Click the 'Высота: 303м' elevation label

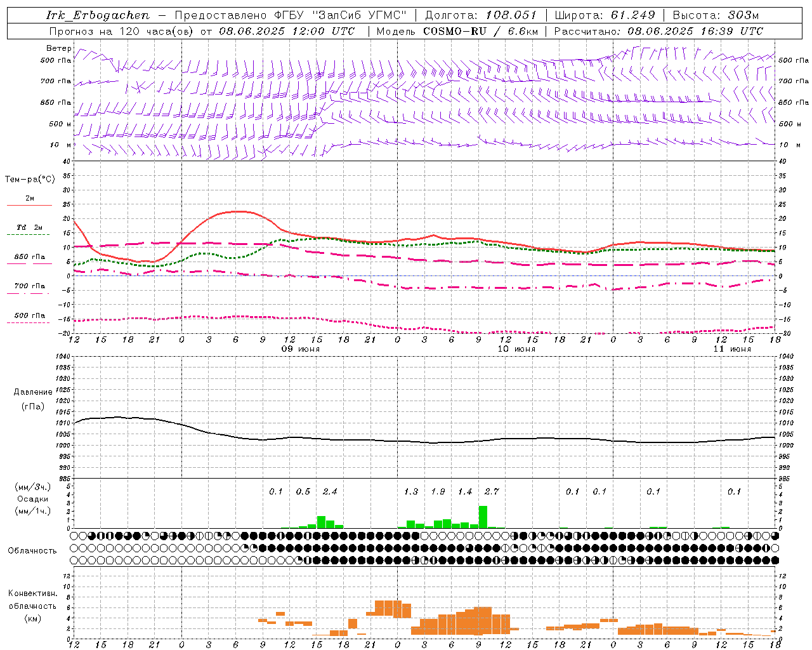[x=716, y=15]
